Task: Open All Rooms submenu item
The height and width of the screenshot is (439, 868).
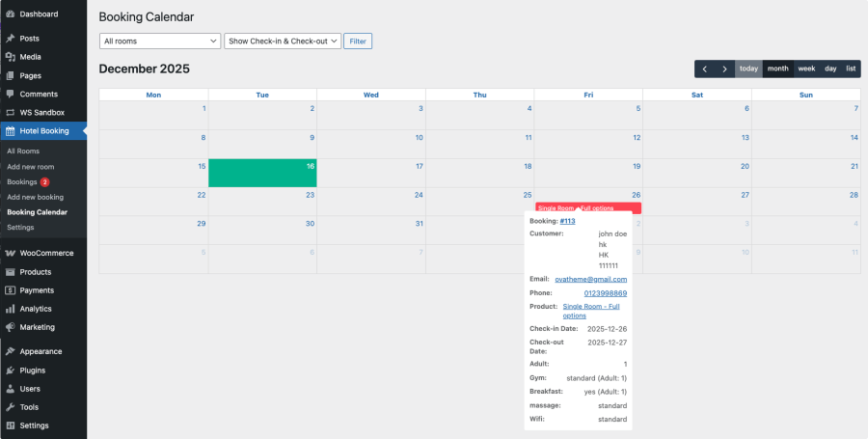Action: pos(23,151)
